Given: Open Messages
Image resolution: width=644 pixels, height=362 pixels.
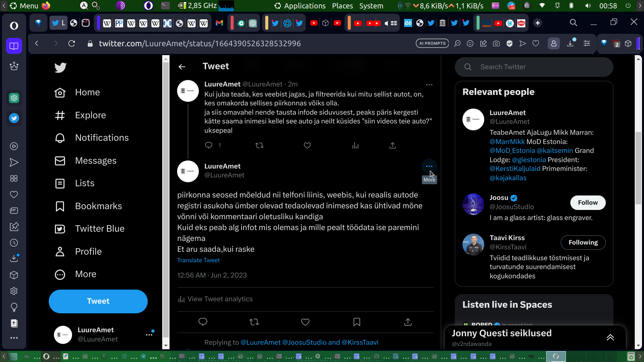Looking at the screenshot, I should (86, 161).
